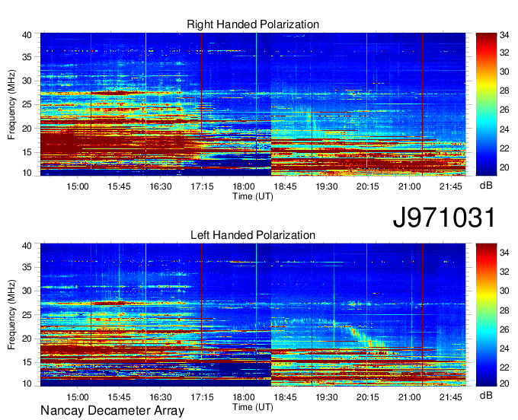Viewport: 518px width, 420px height.
Task: Click the "17:15" tick on Right Handed time axis
Action: [202, 186]
